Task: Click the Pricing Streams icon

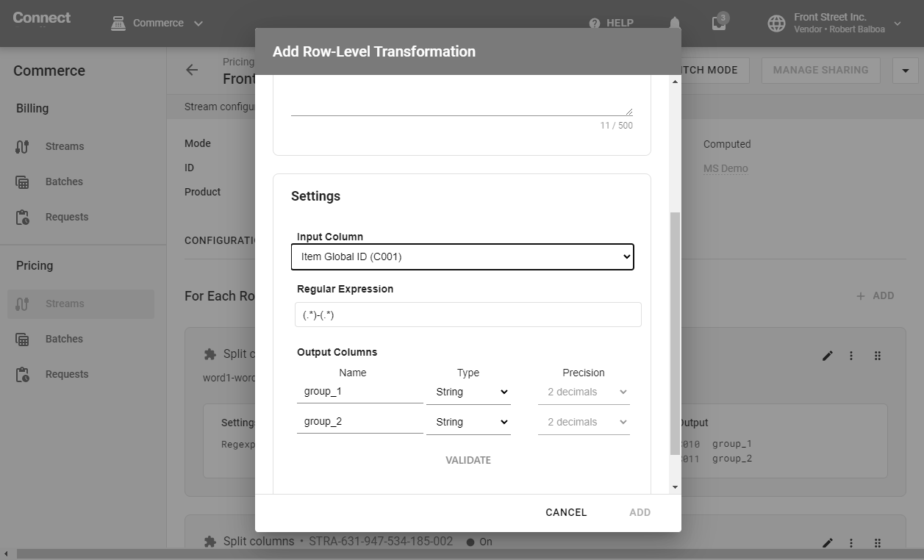Action: pyautogui.click(x=22, y=304)
